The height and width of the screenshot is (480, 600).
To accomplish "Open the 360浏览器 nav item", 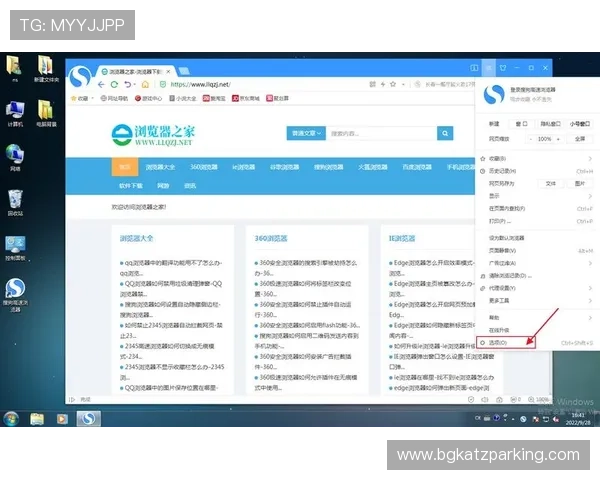I will (x=204, y=167).
